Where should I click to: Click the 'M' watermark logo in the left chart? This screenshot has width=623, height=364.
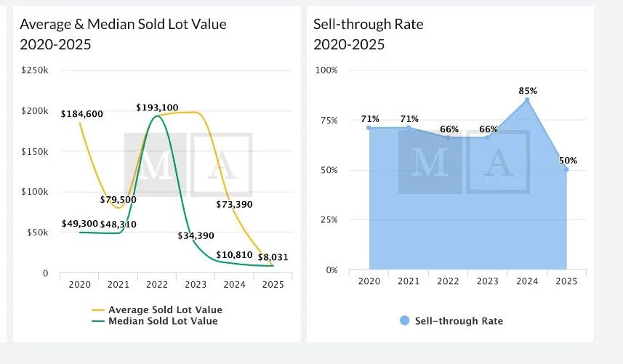[154, 164]
